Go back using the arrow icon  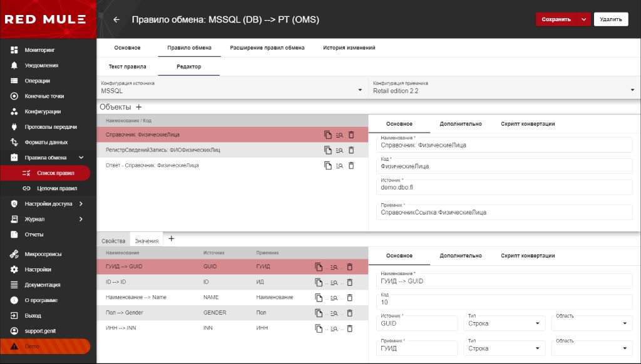click(x=116, y=19)
